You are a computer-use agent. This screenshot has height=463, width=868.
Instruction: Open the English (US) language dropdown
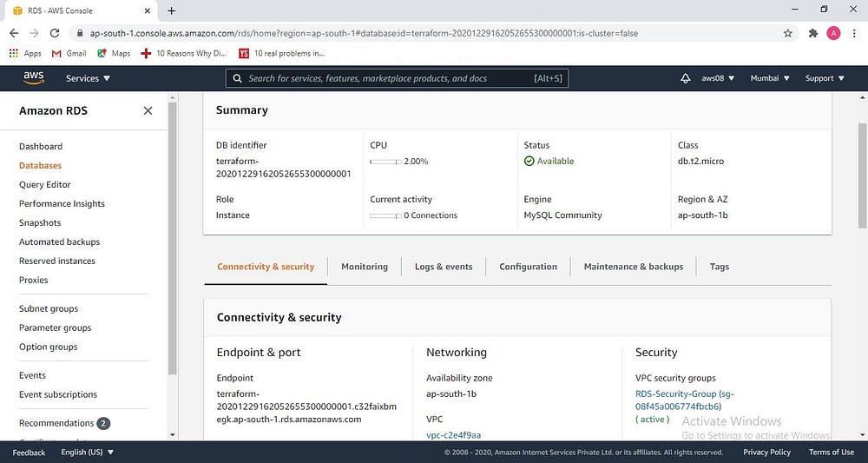(x=88, y=453)
